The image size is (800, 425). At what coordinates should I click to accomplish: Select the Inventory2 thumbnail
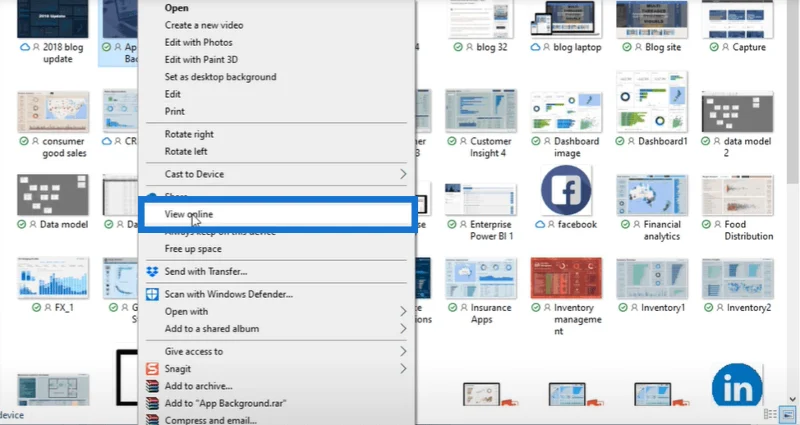click(x=737, y=278)
